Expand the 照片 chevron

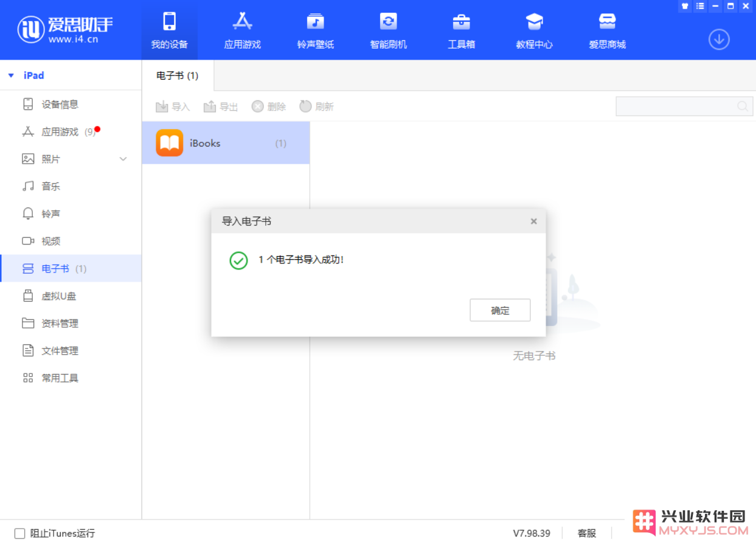(123, 159)
